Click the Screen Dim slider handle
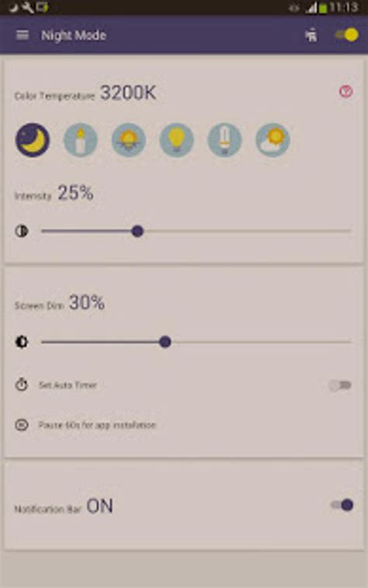Viewport: 368px width, 588px height. click(x=165, y=342)
